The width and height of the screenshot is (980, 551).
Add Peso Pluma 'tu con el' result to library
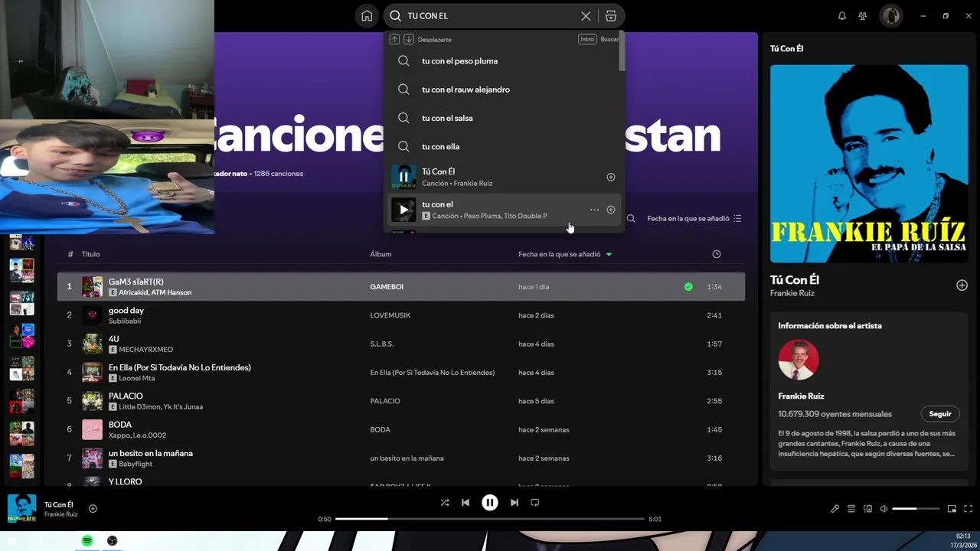[x=611, y=210]
